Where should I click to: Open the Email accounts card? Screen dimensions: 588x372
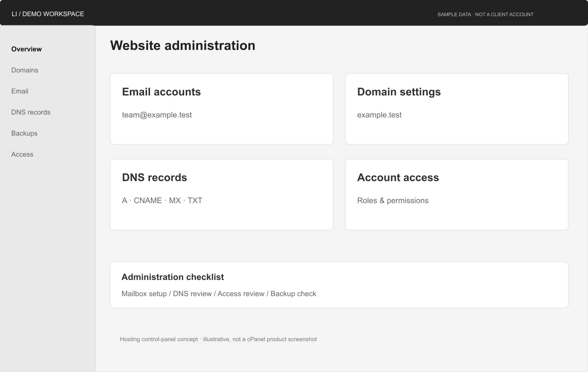click(221, 109)
